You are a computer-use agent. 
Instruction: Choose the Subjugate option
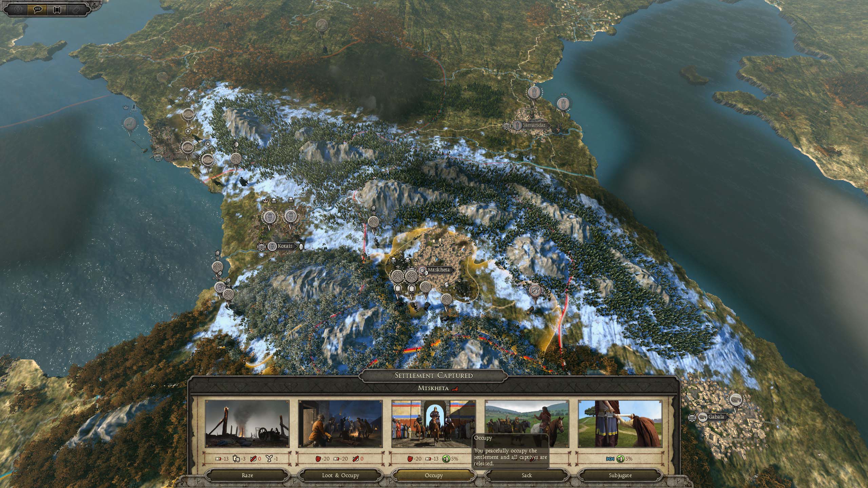(620, 475)
